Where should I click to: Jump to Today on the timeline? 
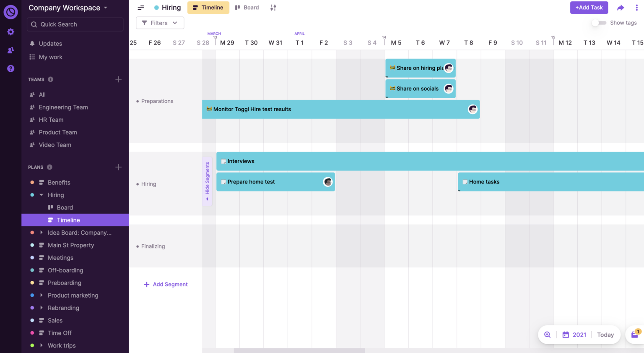click(605, 335)
